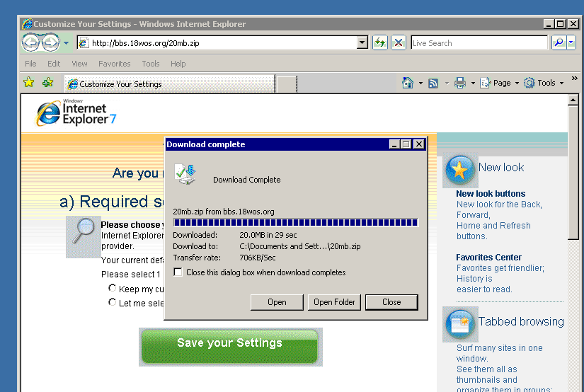Click Close button in download dialog
Viewport: 584px width, 392px height.
[391, 302]
